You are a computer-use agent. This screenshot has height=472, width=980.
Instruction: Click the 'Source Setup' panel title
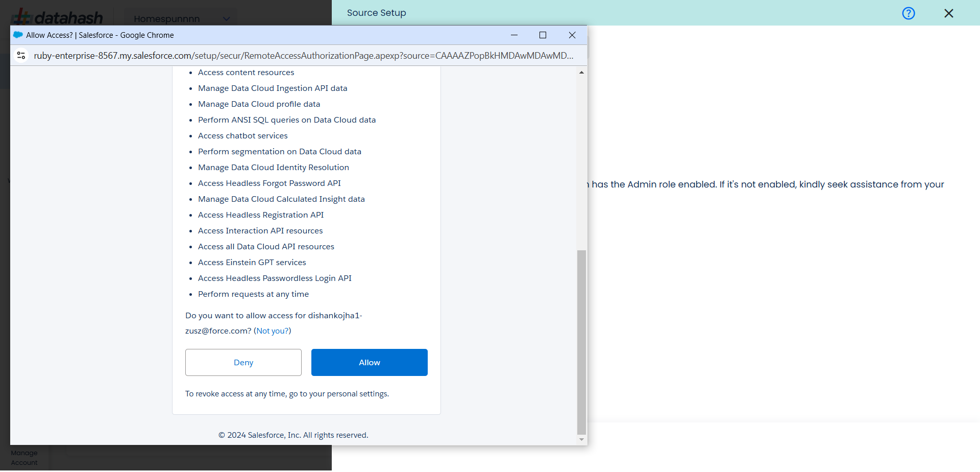click(x=377, y=13)
